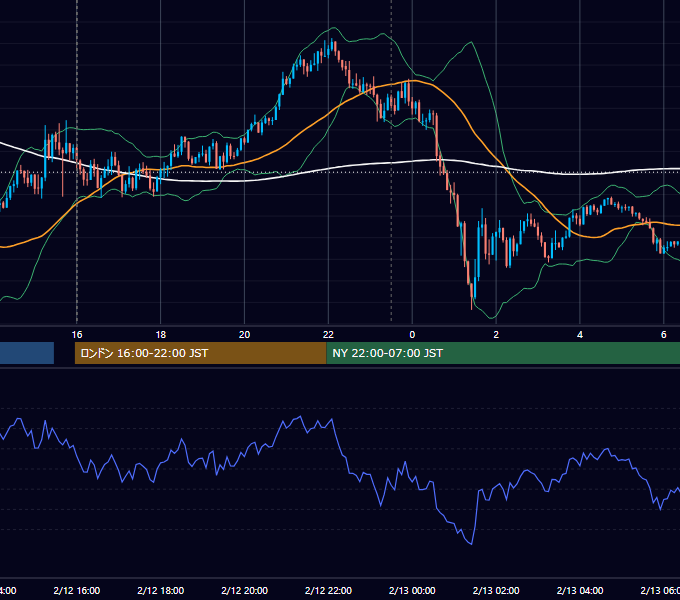Click the 22 hour label on price chart axis
Screen dimensions: 680x600
(x=328, y=335)
